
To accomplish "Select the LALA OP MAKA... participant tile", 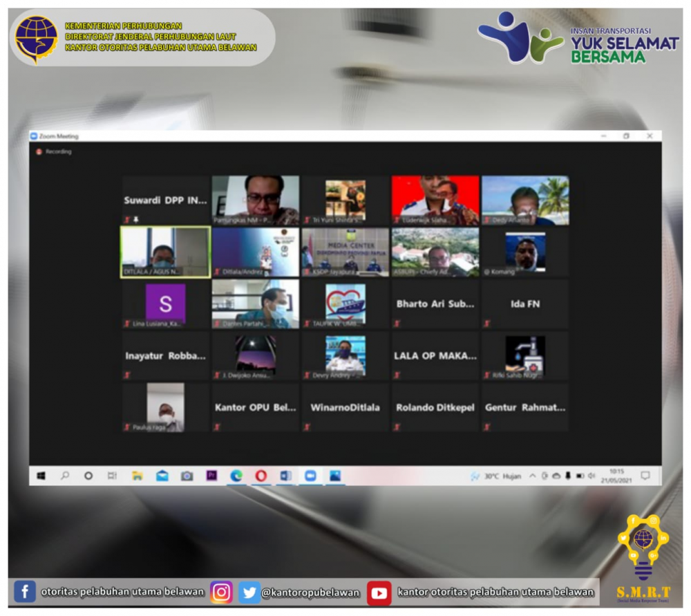I will 435,355.
